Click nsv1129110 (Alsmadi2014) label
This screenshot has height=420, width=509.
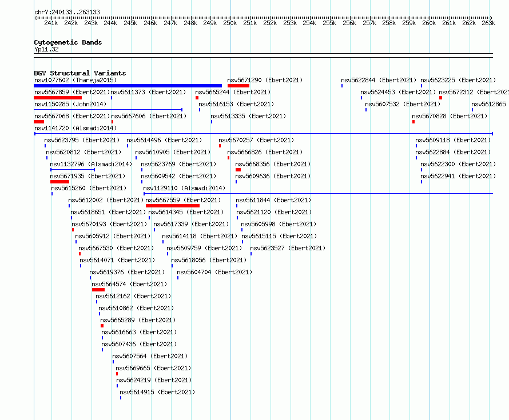[184, 188]
